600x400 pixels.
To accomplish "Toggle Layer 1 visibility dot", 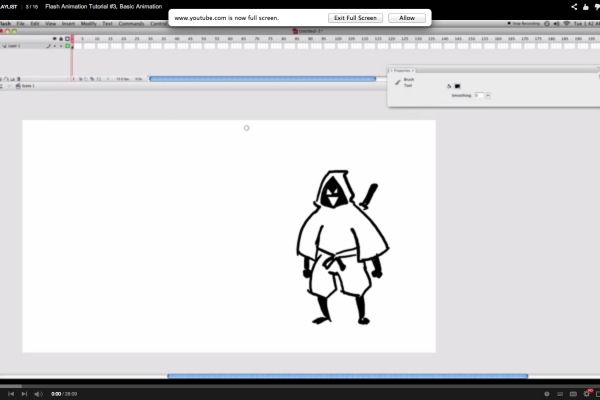I will (x=54, y=46).
